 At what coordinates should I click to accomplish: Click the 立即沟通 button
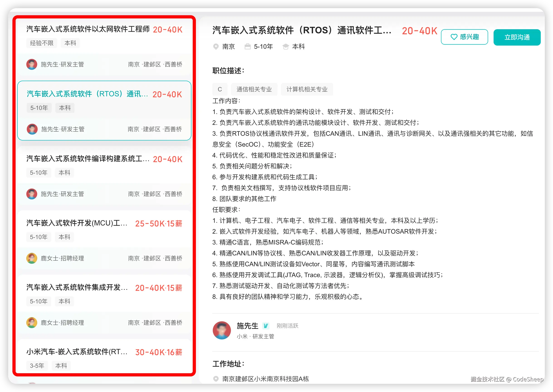coord(517,37)
